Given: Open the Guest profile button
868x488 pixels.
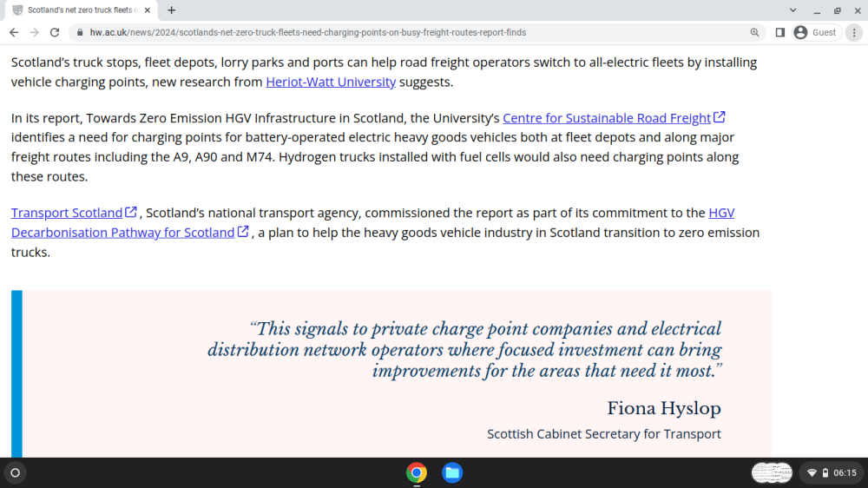Looking at the screenshot, I should click(x=816, y=33).
